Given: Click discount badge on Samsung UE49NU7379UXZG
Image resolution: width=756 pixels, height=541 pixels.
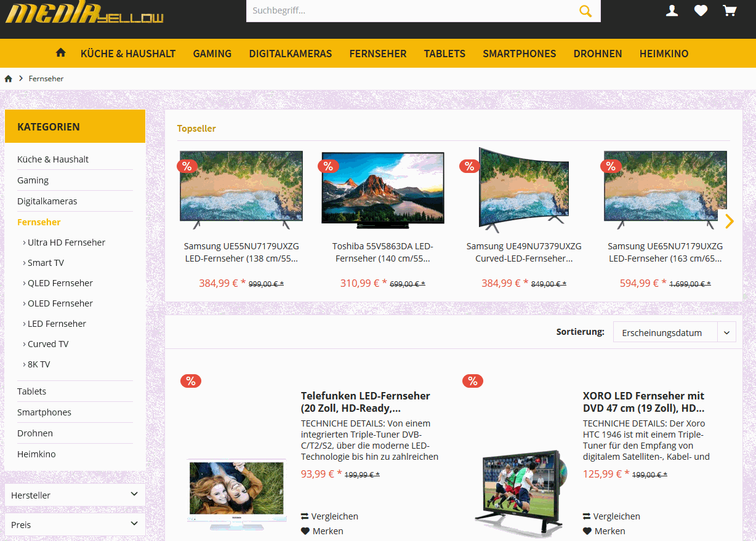Looking at the screenshot, I should click(x=469, y=166).
